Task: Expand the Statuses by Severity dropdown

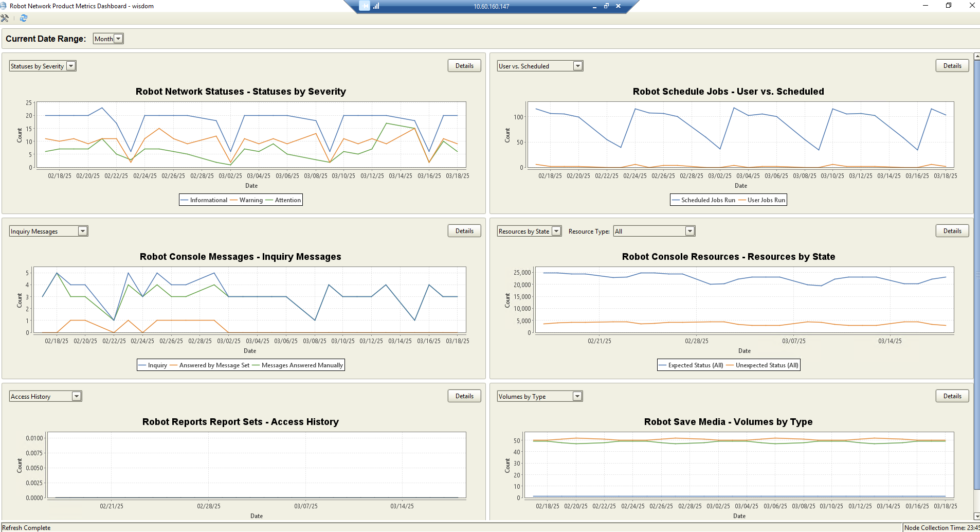Action: coord(43,66)
